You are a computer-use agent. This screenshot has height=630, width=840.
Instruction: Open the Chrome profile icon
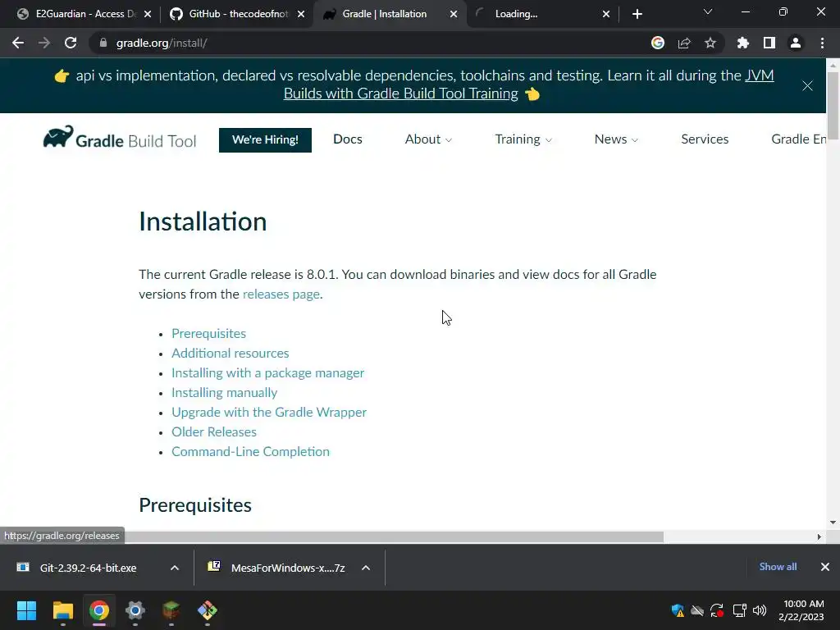(796, 43)
